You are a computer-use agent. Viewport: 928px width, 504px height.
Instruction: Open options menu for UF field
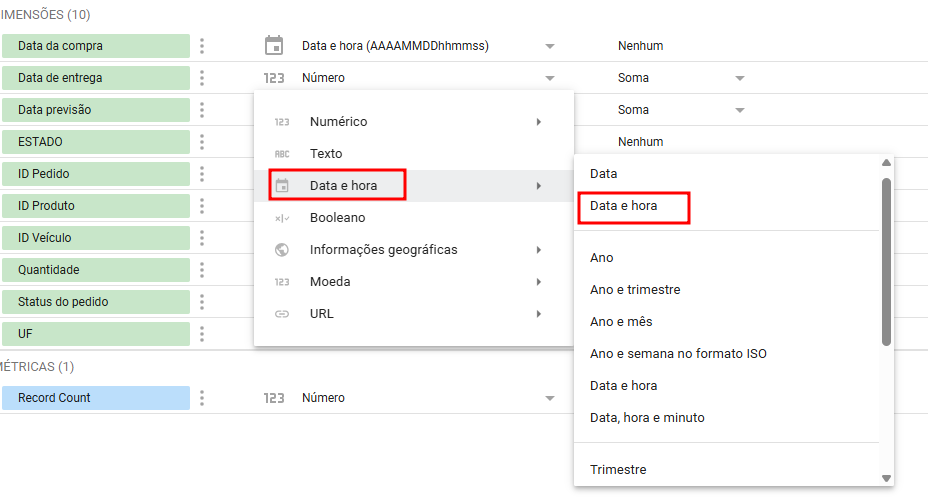(x=202, y=334)
